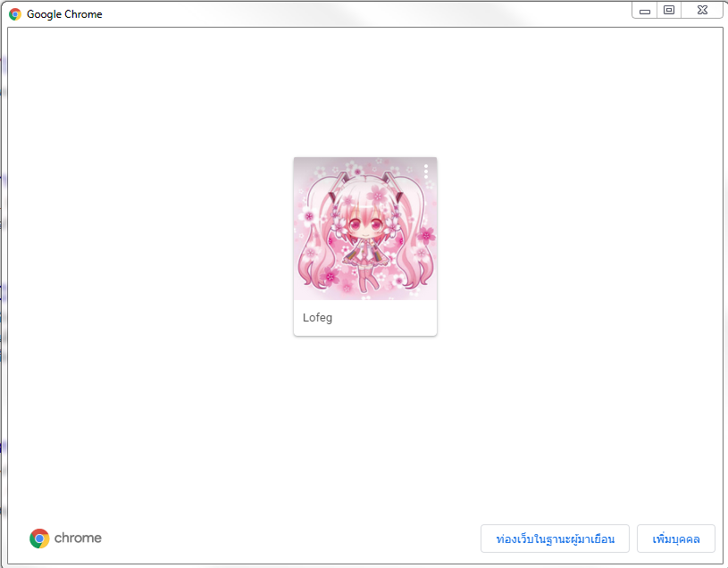Maximize the Google Chrome window
728x568 pixels.
[669, 10]
